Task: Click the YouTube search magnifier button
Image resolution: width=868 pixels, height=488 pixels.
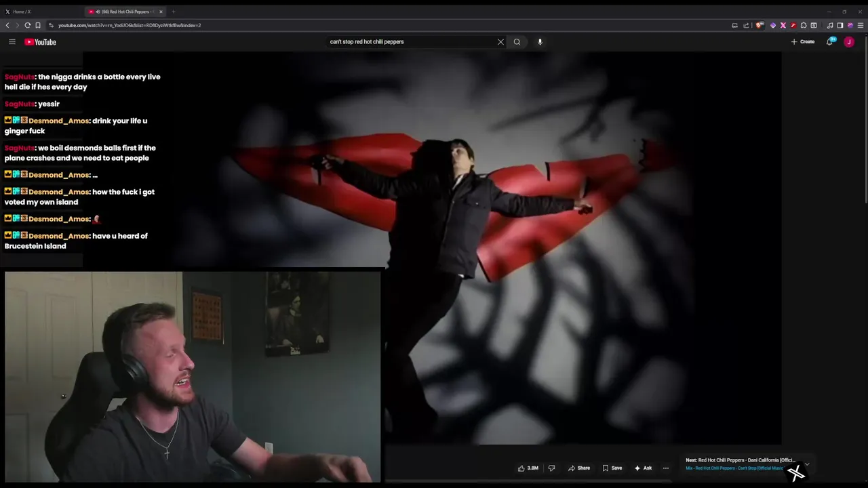Action: 517,42
